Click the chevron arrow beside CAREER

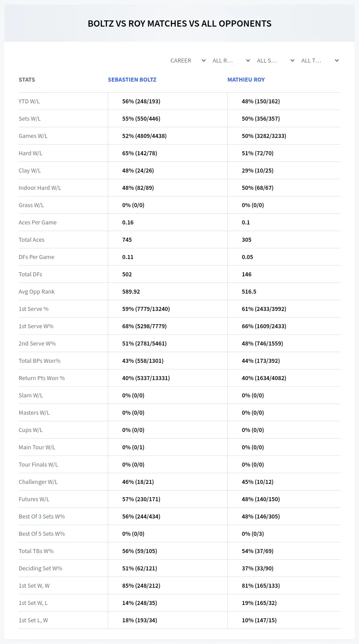(x=204, y=60)
